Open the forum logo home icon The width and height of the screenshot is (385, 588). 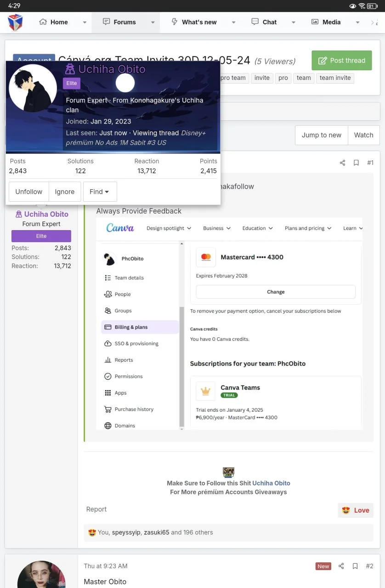[x=15, y=22]
